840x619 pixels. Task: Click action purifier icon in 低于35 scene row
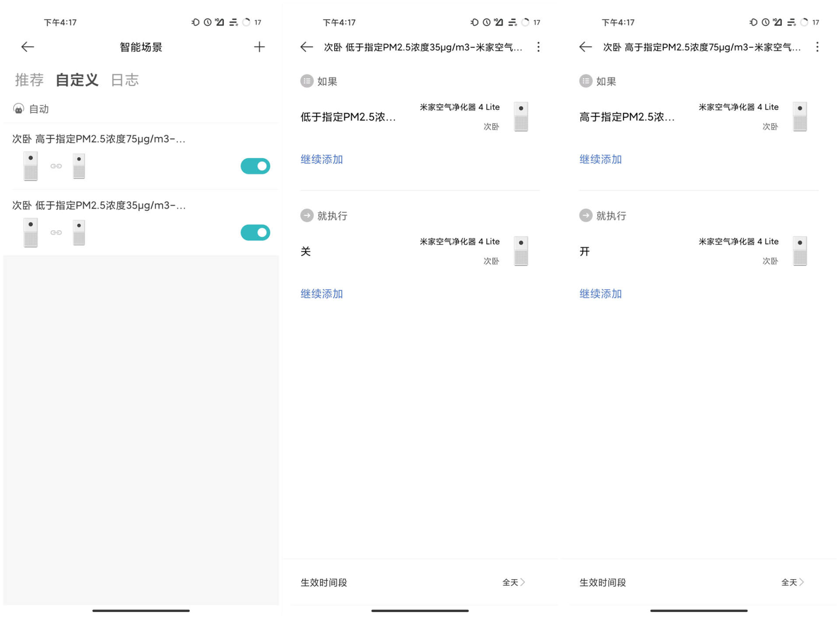79,233
